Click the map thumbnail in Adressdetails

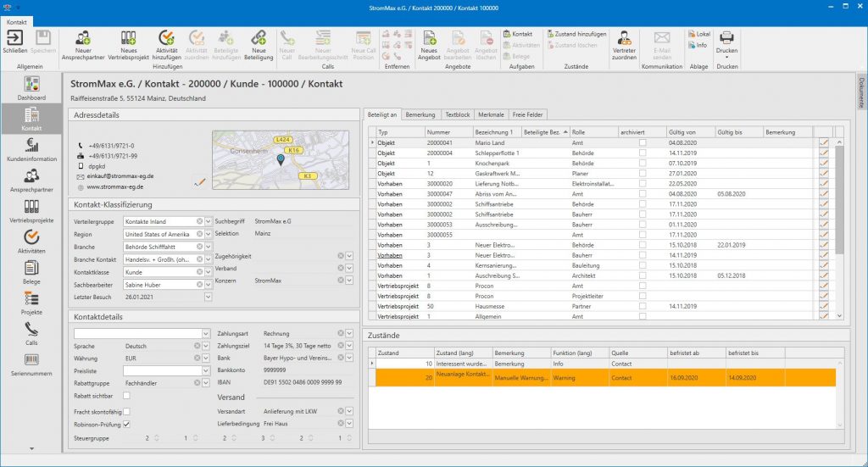point(270,159)
